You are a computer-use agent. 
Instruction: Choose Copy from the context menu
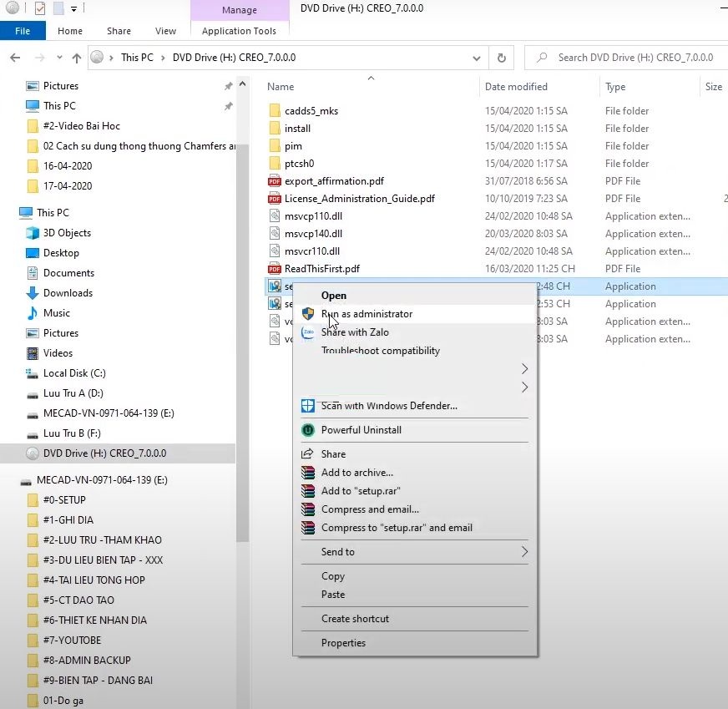[x=415, y=576]
